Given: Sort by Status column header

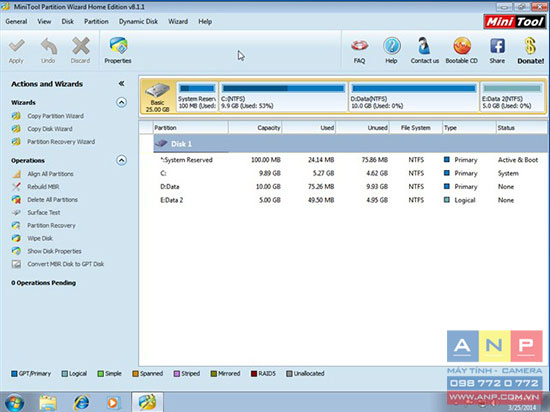Looking at the screenshot, I should pos(521,128).
